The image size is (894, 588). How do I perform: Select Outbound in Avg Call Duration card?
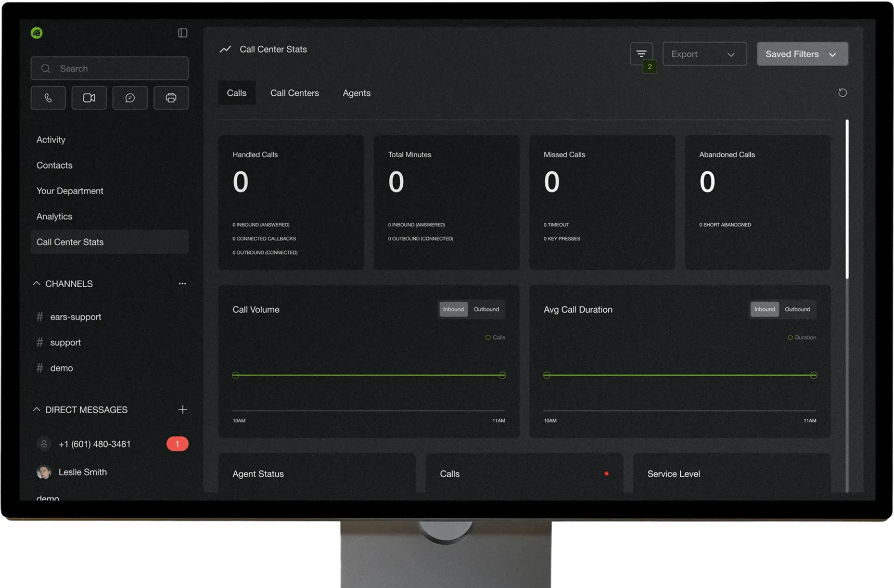click(x=797, y=309)
